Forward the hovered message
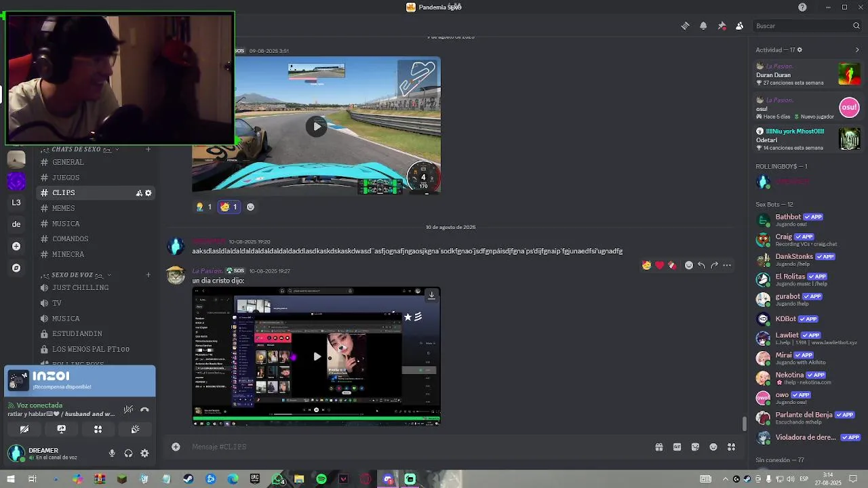Screen dimensions: 868x488 point(714,265)
